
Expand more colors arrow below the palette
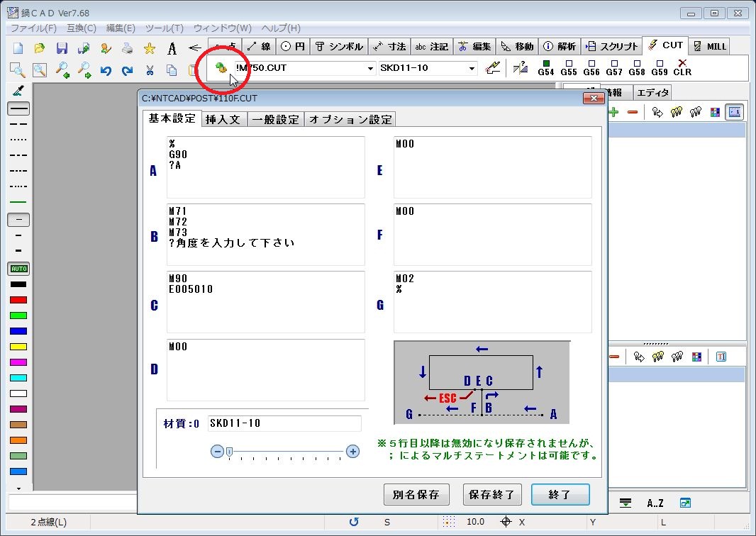point(19,488)
